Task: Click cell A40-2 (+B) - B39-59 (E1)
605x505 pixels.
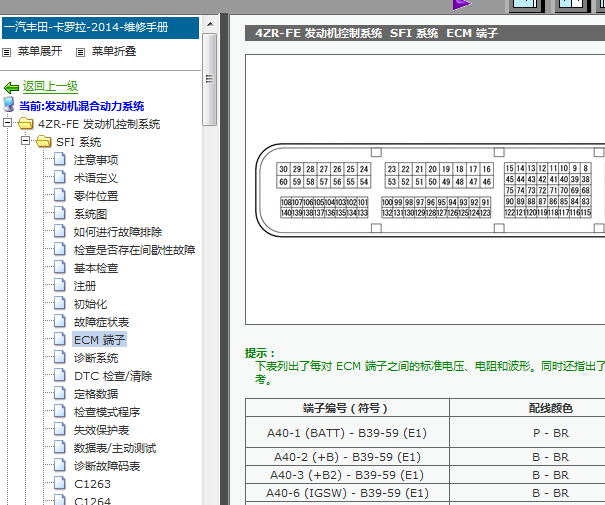Action: pos(347,457)
